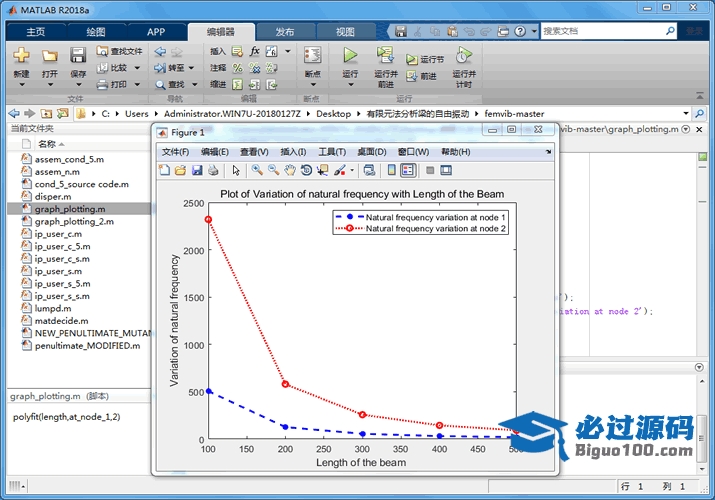Open Figure 1 工具(T) menu
Image resolution: width=715 pixels, height=500 pixels.
(x=332, y=152)
